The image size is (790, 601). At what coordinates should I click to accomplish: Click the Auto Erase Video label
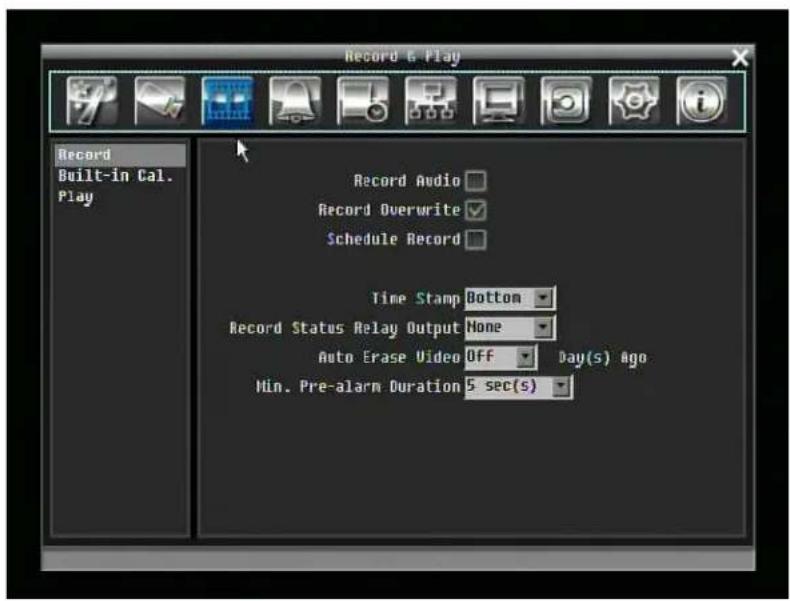coord(389,357)
